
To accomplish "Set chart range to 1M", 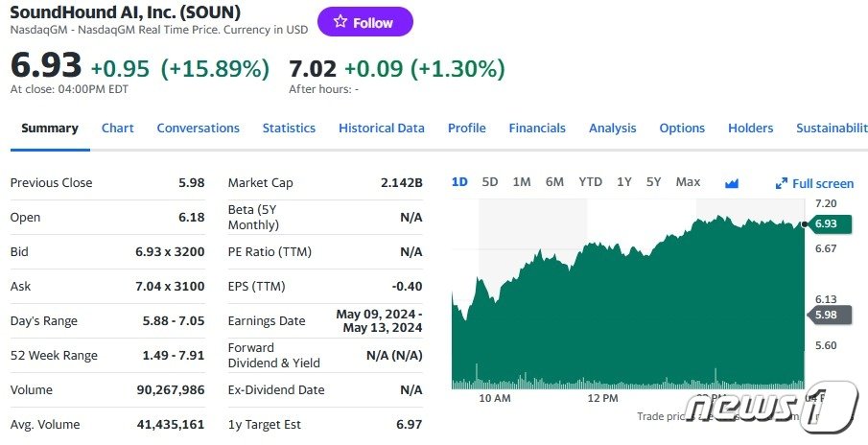I will pyautogui.click(x=522, y=182).
